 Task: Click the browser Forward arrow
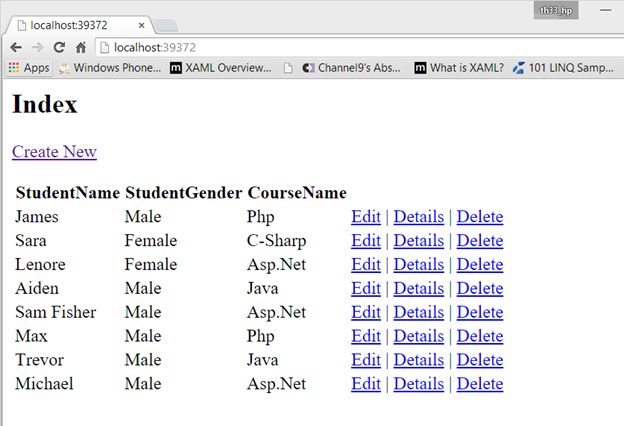(37, 48)
